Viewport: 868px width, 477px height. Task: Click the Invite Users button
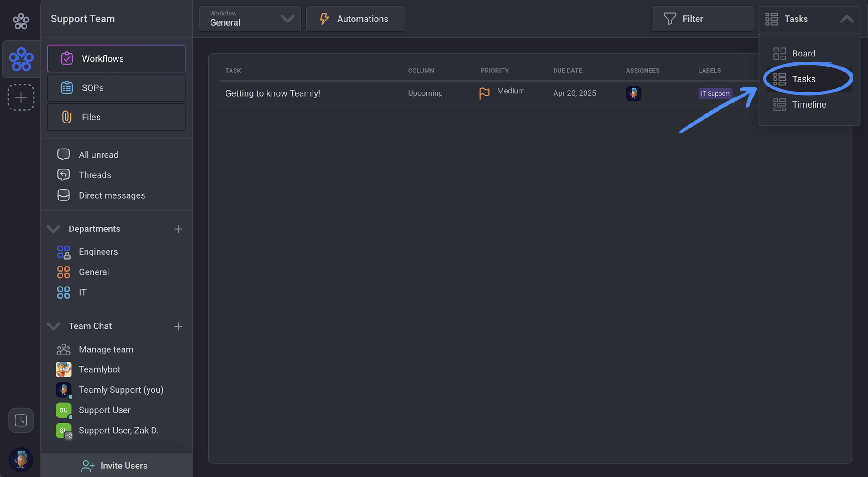pyautogui.click(x=116, y=466)
